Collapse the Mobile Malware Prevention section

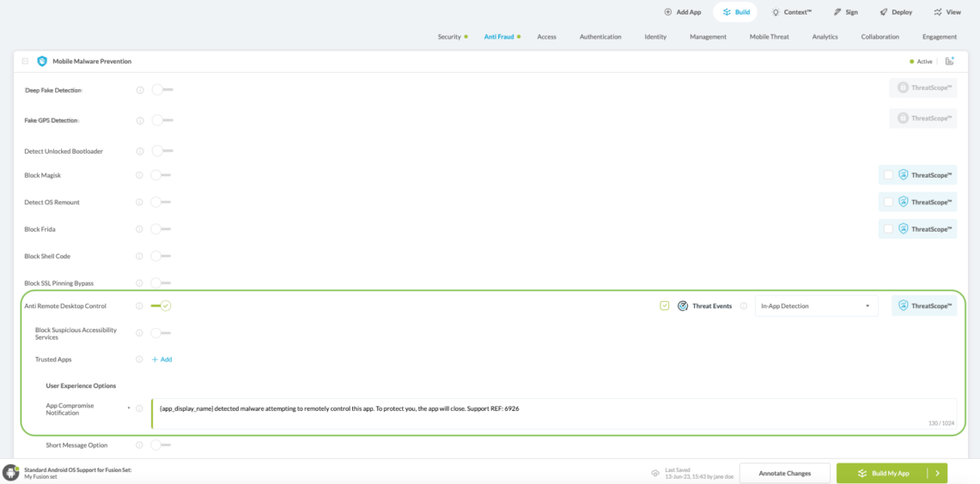(x=25, y=61)
